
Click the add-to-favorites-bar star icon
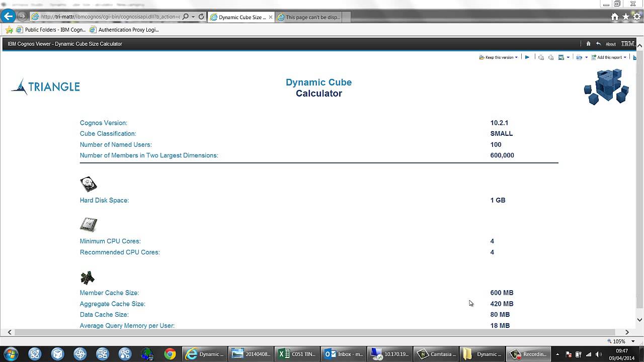[9, 30]
